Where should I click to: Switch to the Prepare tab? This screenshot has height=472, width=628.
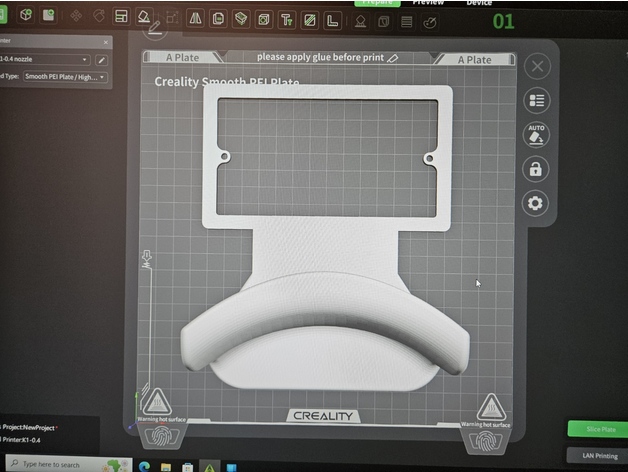(x=377, y=3)
